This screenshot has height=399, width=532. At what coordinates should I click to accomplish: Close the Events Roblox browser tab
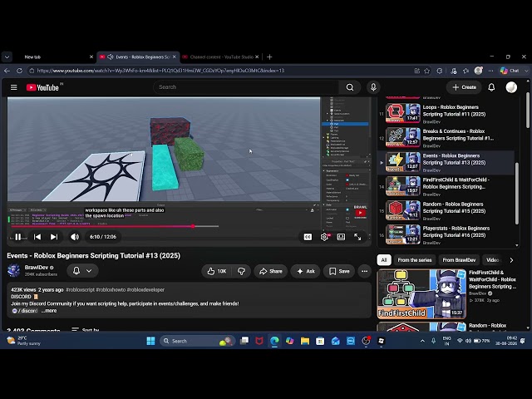tap(174, 57)
